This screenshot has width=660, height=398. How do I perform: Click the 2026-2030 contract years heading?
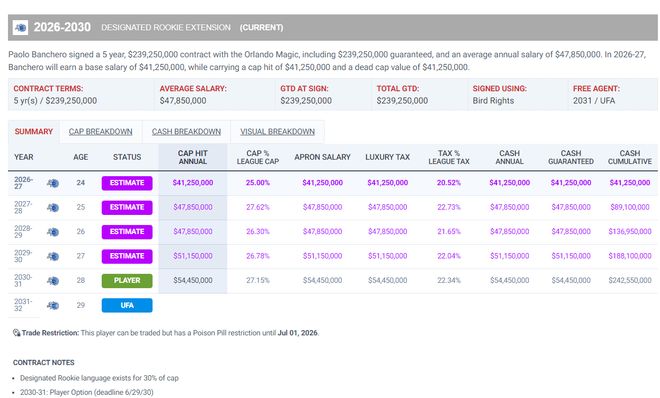(62, 27)
